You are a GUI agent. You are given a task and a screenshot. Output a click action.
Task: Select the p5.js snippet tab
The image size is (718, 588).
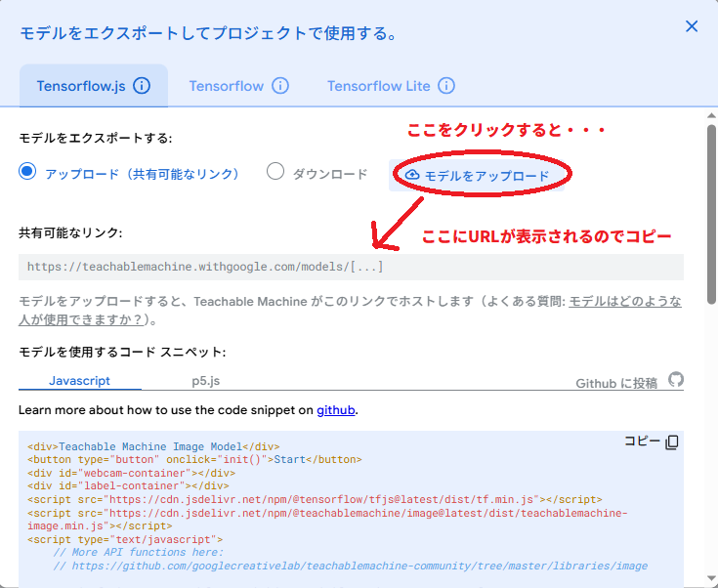205,381
